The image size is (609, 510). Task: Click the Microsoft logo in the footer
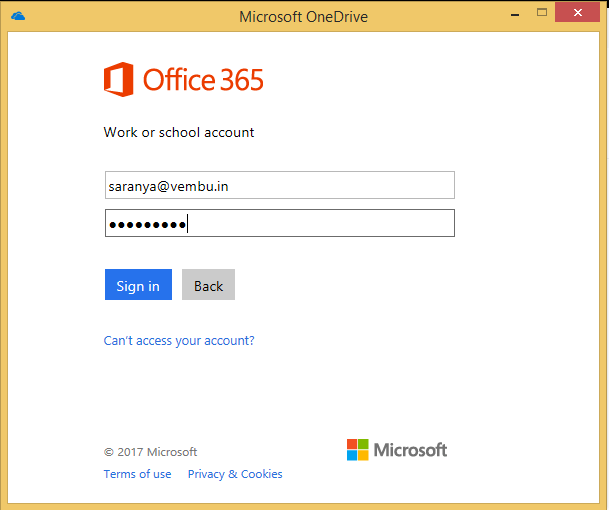(397, 450)
